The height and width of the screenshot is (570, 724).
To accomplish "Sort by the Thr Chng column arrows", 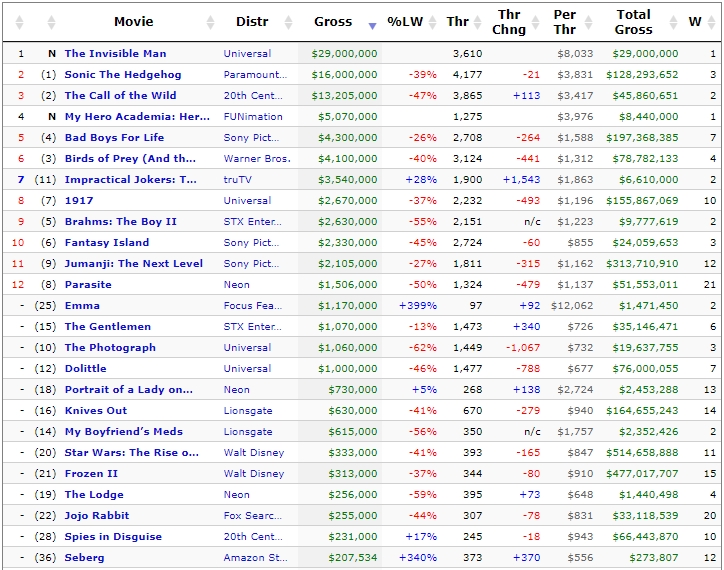I will click(536, 22).
